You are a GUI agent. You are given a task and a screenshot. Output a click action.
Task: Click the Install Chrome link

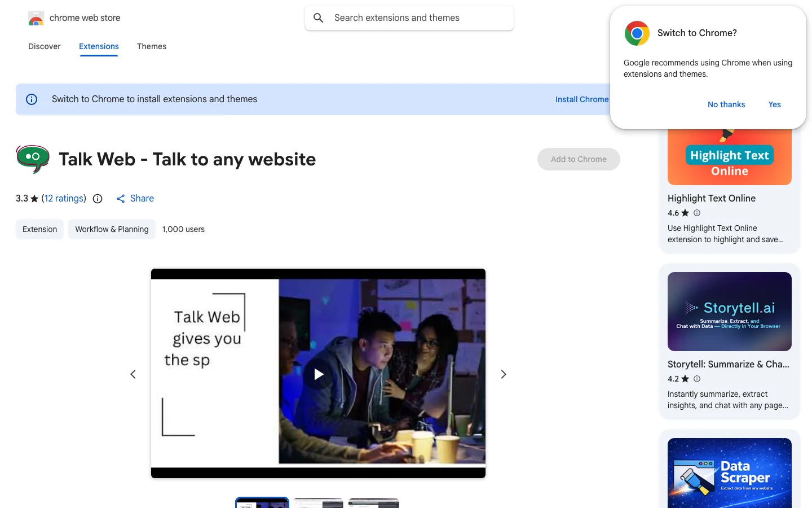pyautogui.click(x=581, y=99)
